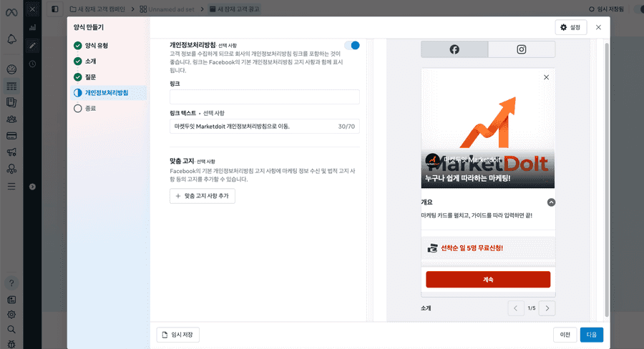This screenshot has height=349, width=644.
Task: Open 설정 settings button
Action: 570,27
